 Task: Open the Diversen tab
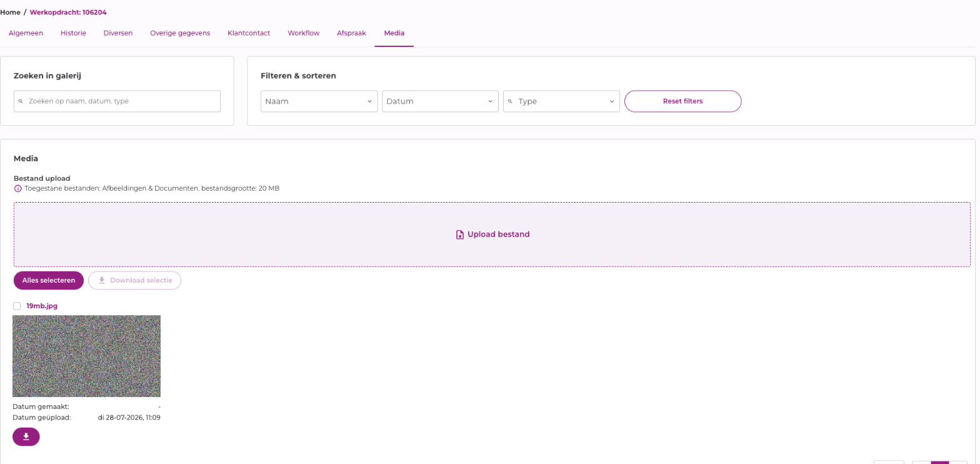118,33
